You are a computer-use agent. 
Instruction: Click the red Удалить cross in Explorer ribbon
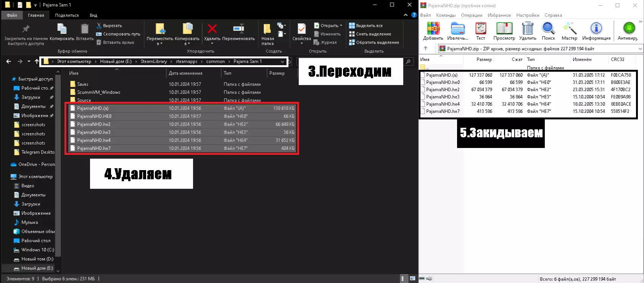[212, 32]
